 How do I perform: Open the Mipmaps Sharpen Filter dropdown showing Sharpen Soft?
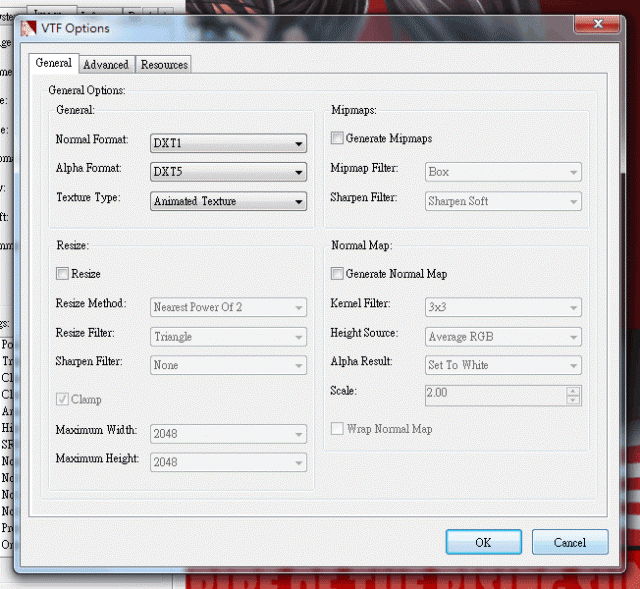(503, 201)
